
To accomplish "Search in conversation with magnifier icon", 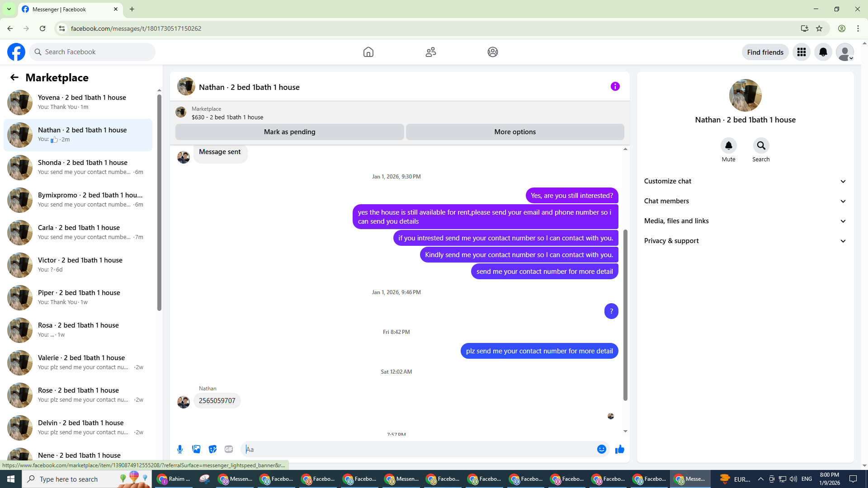I will (761, 146).
